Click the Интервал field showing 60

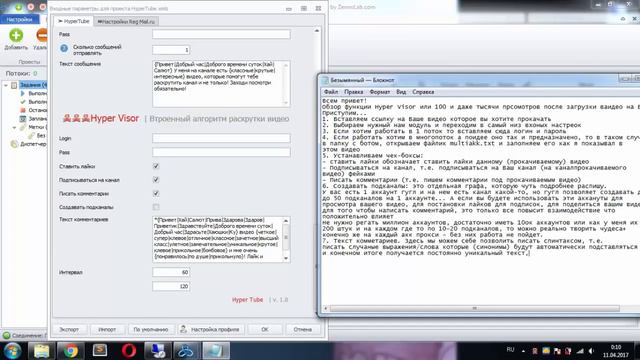tap(171, 272)
